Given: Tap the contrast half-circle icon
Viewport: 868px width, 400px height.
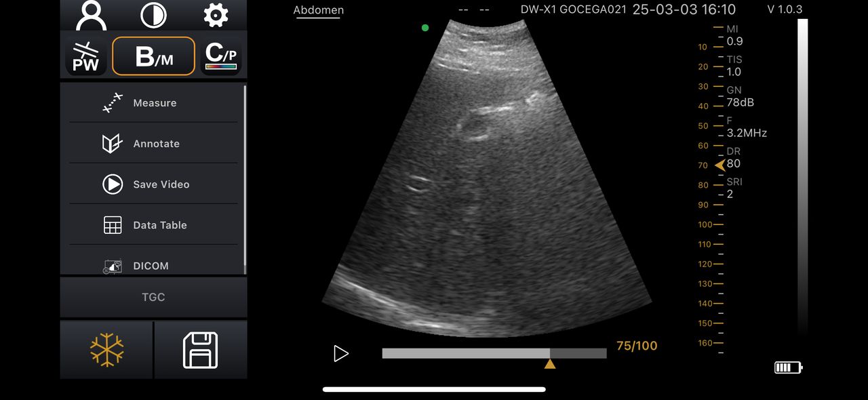Looking at the screenshot, I should pos(153,15).
